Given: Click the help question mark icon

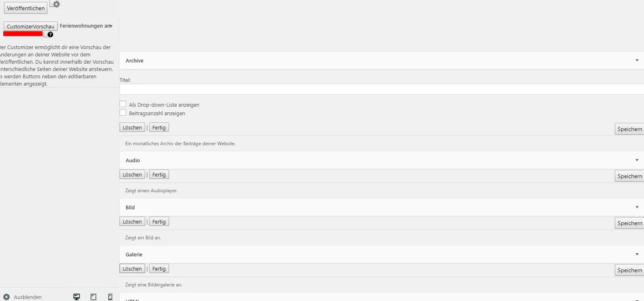Looking at the screenshot, I should point(50,34).
